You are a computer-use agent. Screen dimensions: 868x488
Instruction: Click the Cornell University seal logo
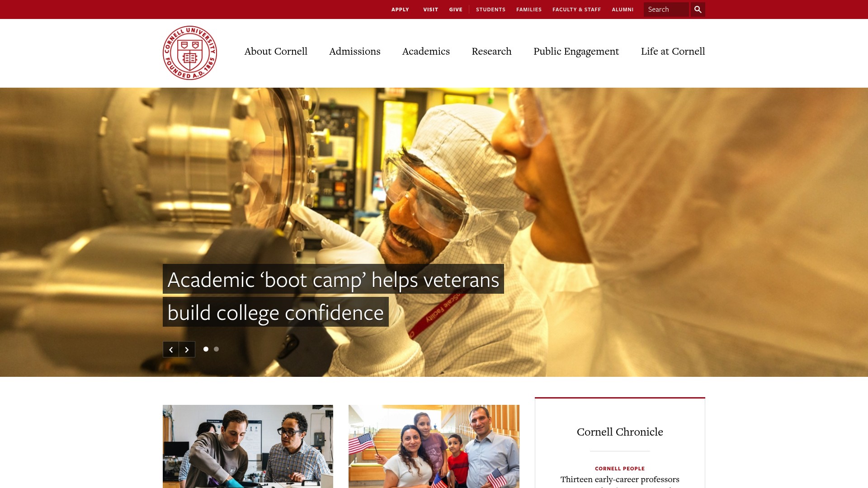(x=190, y=53)
